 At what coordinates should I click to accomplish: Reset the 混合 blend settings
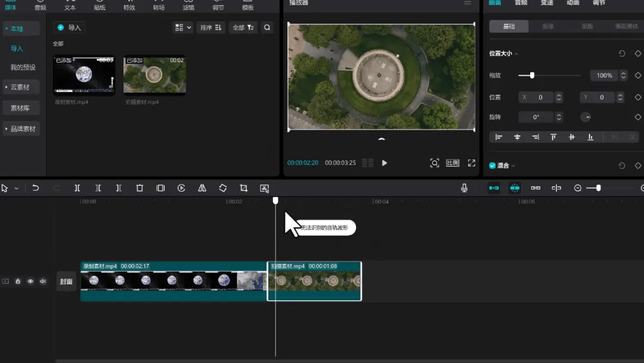[x=622, y=165]
